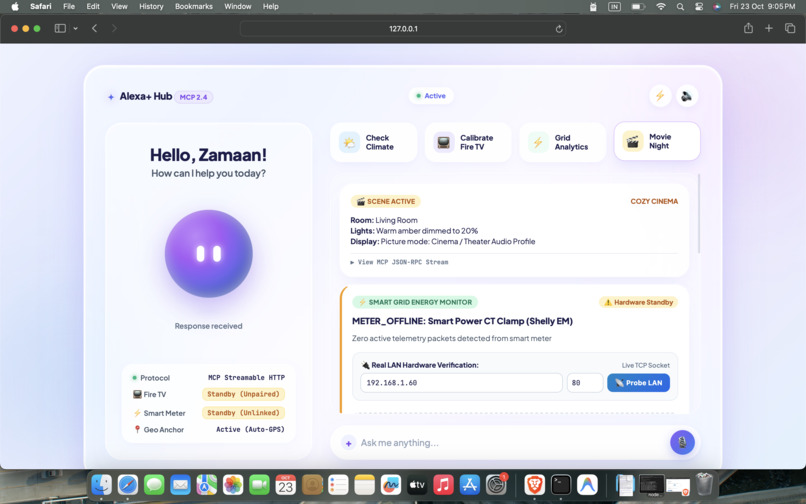This screenshot has width=806, height=504.
Task: Click the Active status pill
Action: click(x=431, y=96)
